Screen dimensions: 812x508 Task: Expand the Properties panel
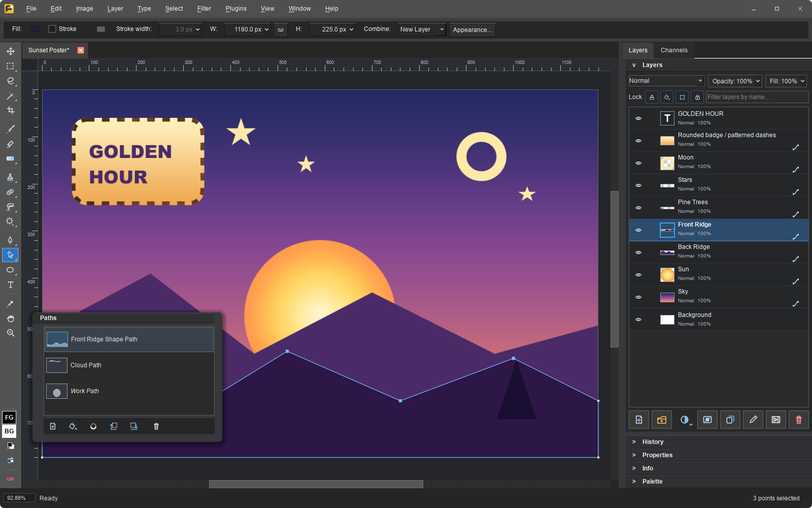(x=719, y=455)
